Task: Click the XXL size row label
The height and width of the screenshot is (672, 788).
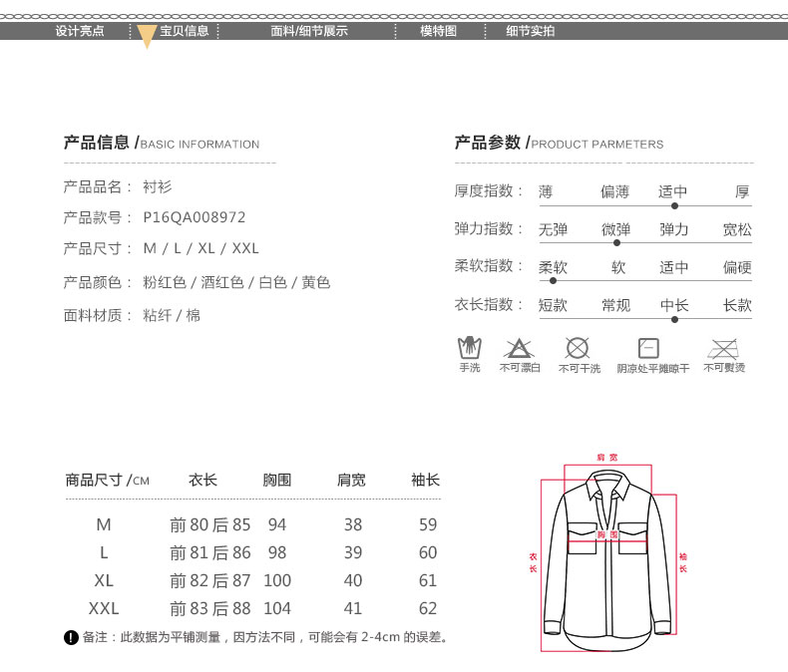Action: pyautogui.click(x=104, y=609)
